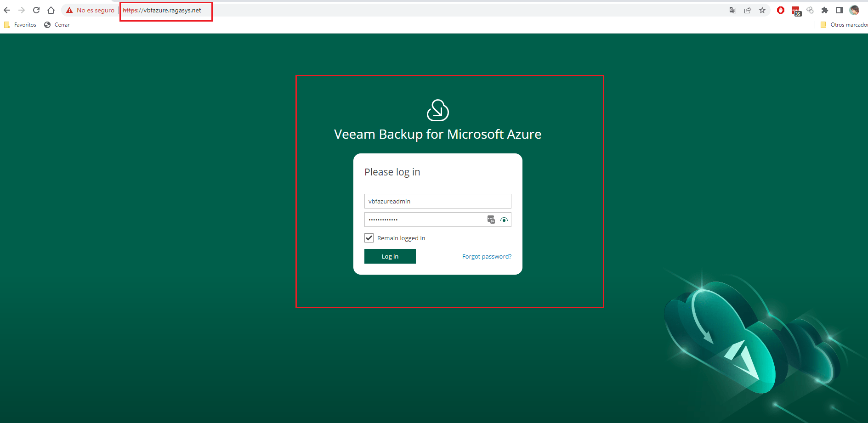Viewport: 868px width, 423px height.
Task: Click the Veeam cloud logo
Action: 438,110
